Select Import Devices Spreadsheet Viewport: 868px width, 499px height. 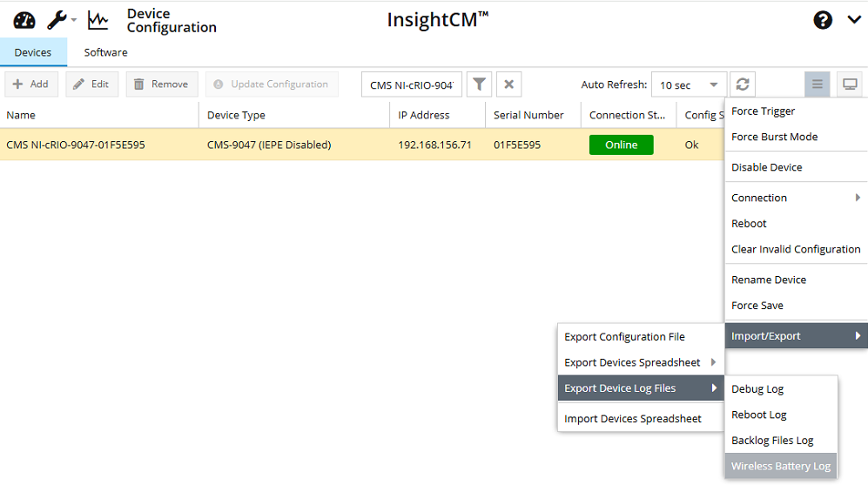pyautogui.click(x=641, y=419)
